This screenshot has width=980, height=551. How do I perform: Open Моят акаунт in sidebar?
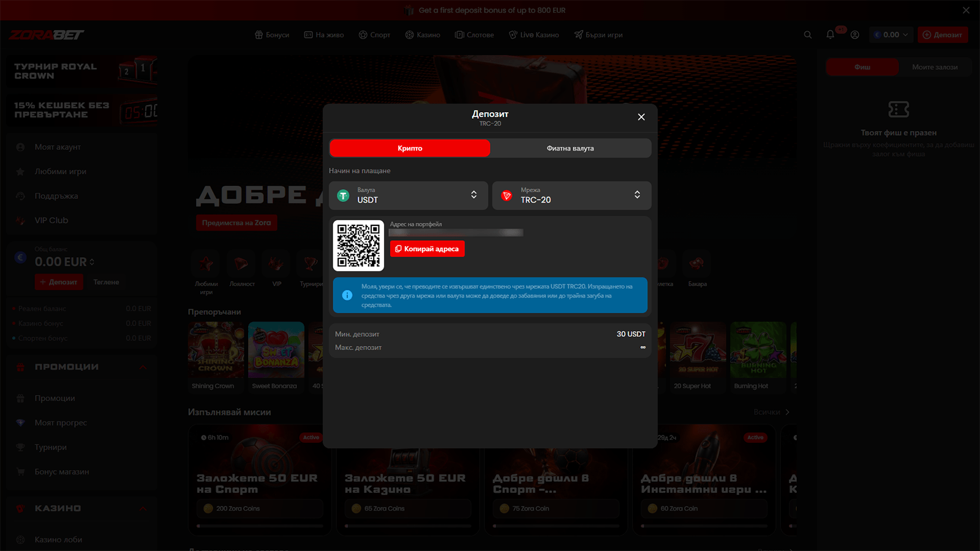[x=83, y=147]
